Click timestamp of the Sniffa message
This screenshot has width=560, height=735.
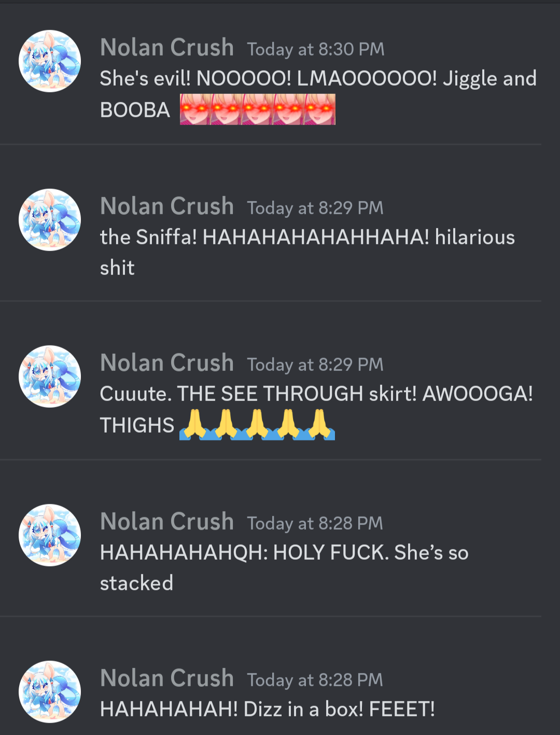315,209
